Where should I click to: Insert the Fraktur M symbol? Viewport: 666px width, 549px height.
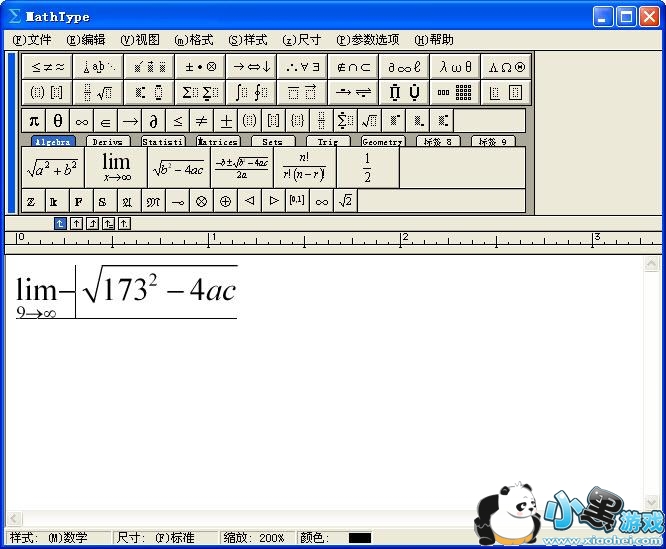(x=153, y=201)
